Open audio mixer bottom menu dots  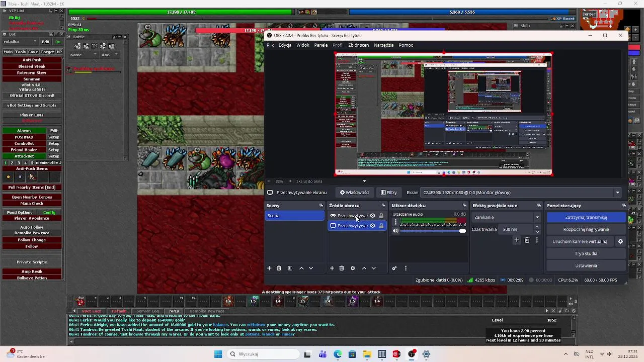pos(406,268)
